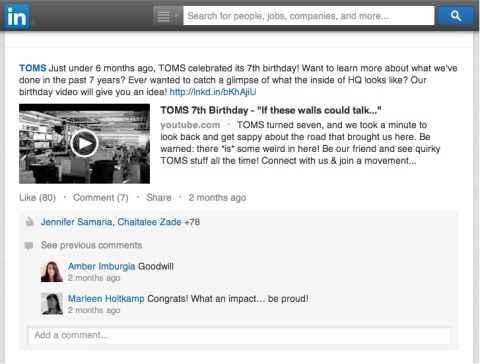The width and height of the screenshot is (480, 364).
Task: Open Marleen Holtkamp's name link
Action: [x=106, y=299]
